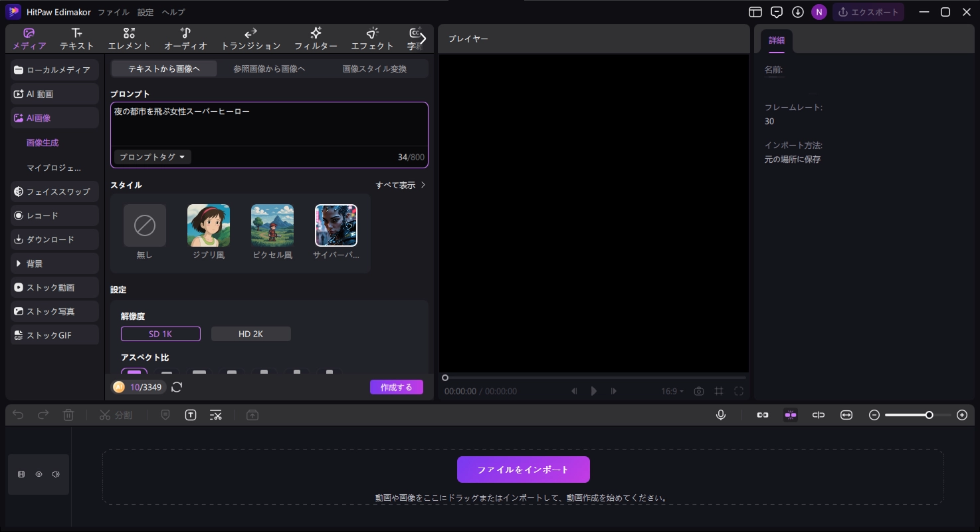Image resolution: width=980 pixels, height=532 pixels.
Task: Open the メディア tab in the top toolbar
Action: (29, 39)
